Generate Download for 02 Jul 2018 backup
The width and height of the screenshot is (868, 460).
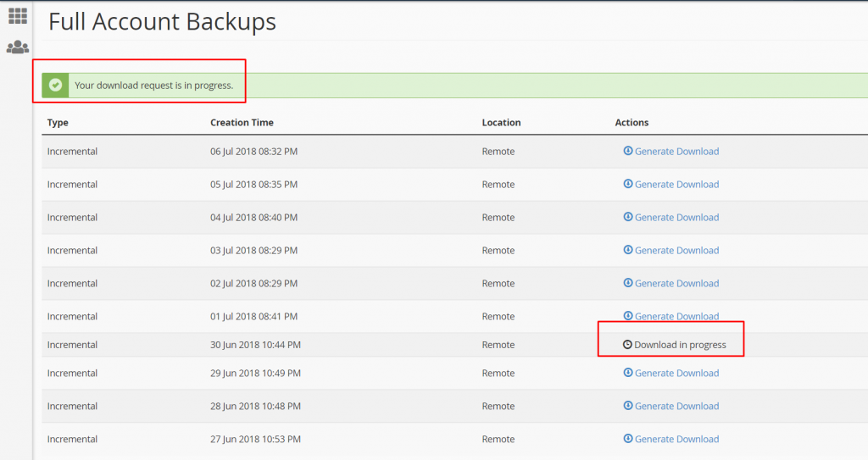pos(676,284)
